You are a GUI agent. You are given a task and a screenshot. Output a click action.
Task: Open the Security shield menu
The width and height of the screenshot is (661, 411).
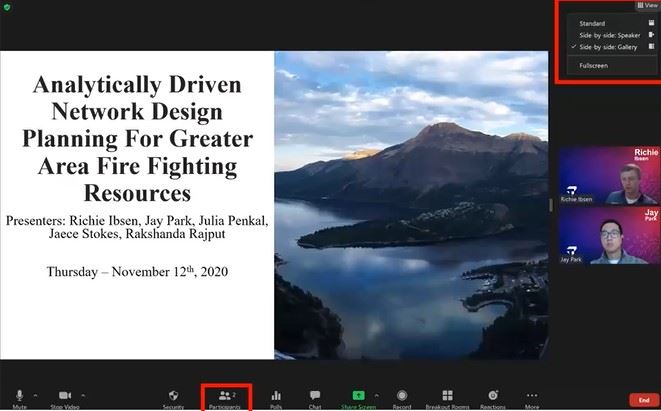[x=173, y=399]
